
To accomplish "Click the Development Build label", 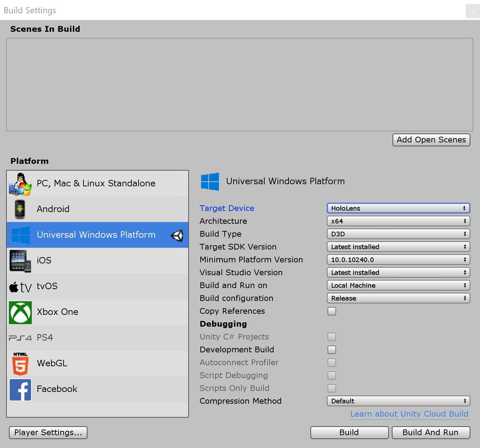I will point(237,349).
